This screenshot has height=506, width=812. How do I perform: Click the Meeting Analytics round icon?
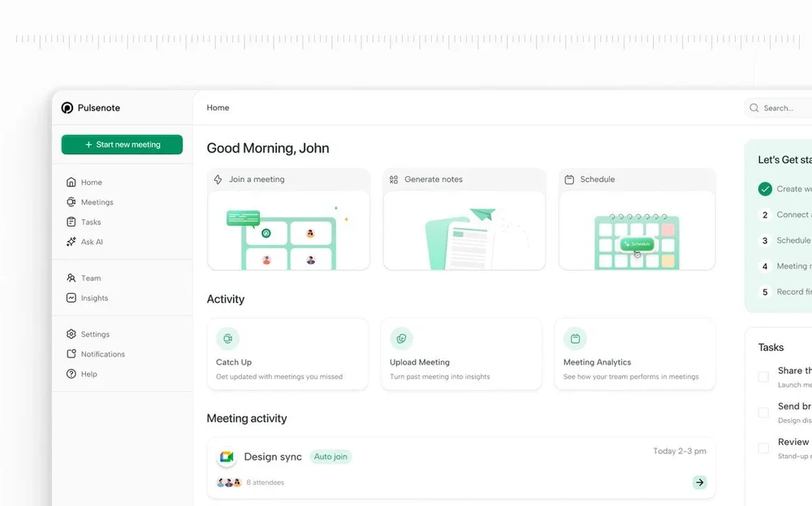click(575, 339)
